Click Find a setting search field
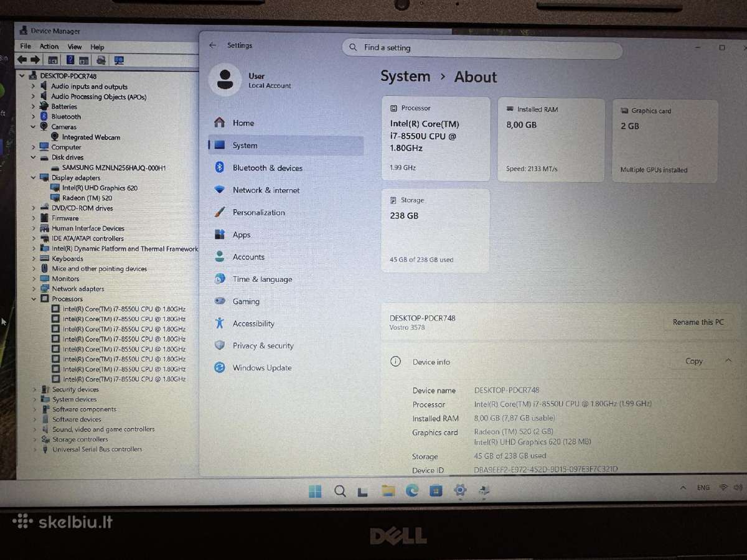 coord(482,49)
